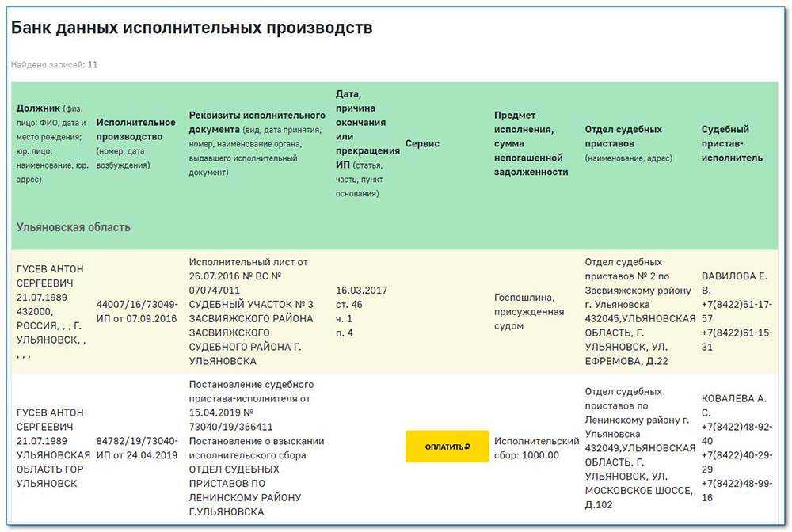Click the Госпошлина, присужденная судом cell
This screenshot has height=532, width=792.
[529, 311]
